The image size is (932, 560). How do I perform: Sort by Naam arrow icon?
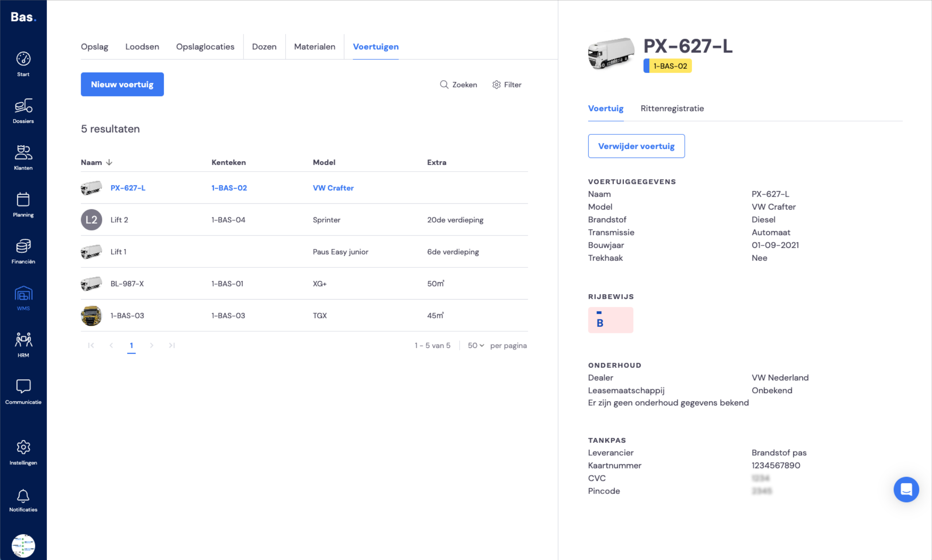[109, 162]
